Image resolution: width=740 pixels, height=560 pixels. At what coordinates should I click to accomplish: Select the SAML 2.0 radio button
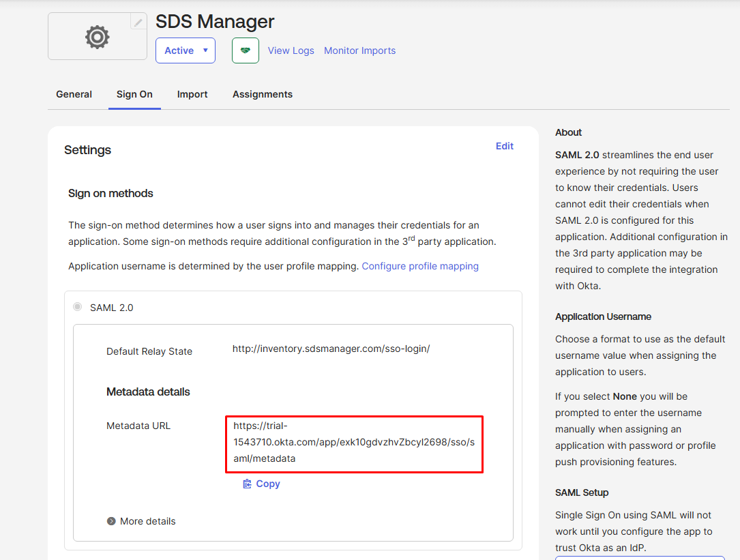77,307
